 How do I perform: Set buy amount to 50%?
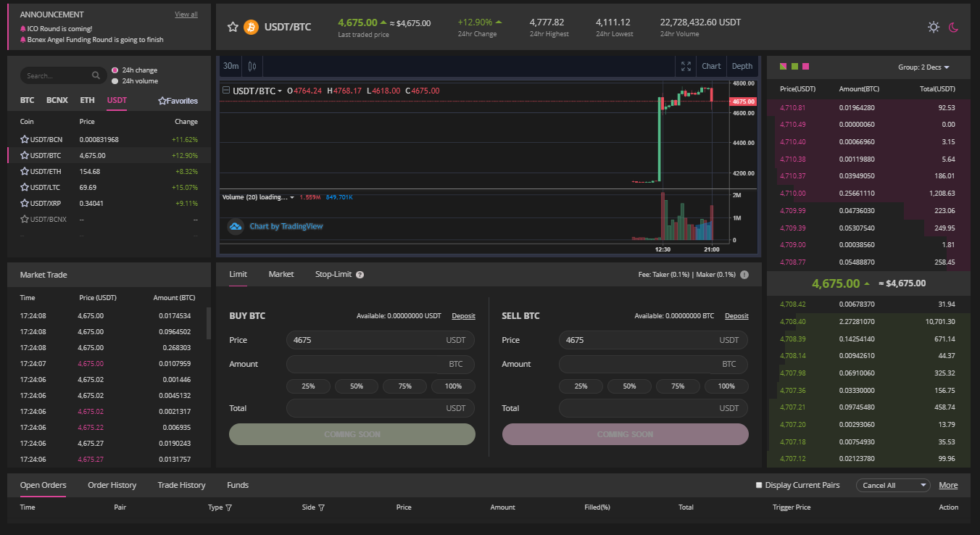click(x=357, y=386)
